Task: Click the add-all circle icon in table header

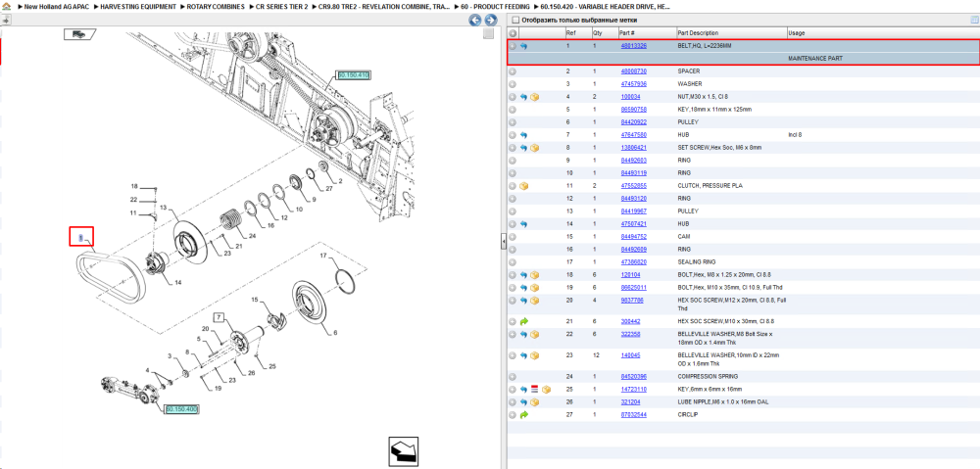Action: (513, 33)
